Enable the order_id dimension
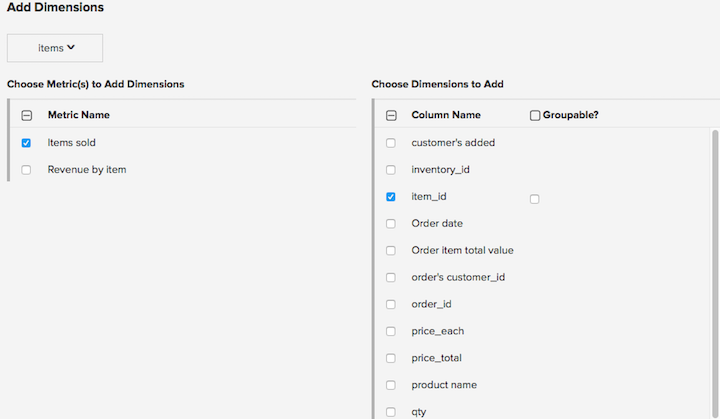 coord(391,304)
